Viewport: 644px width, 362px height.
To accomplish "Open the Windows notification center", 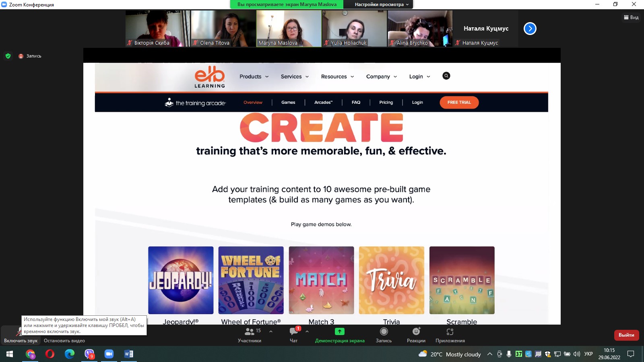I will [631, 354].
